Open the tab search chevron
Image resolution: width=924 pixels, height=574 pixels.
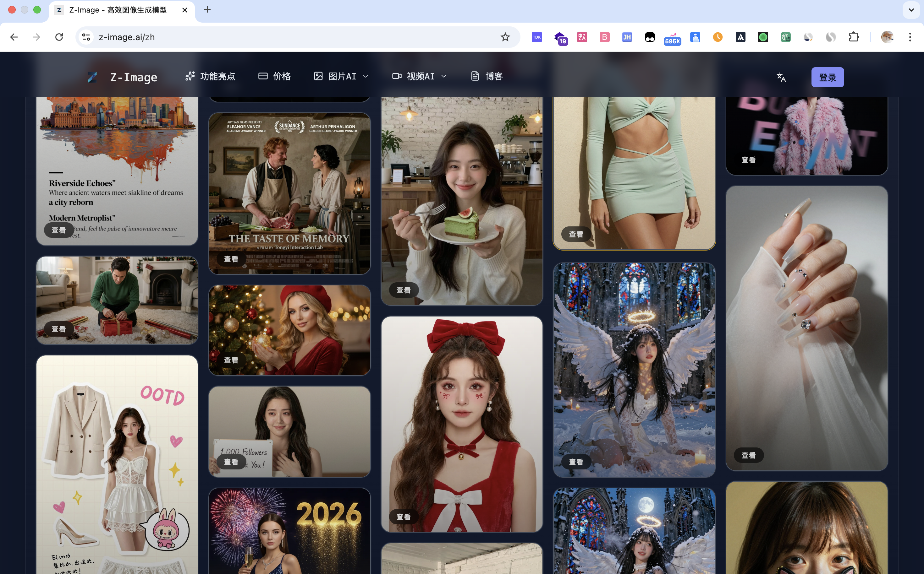click(x=911, y=10)
